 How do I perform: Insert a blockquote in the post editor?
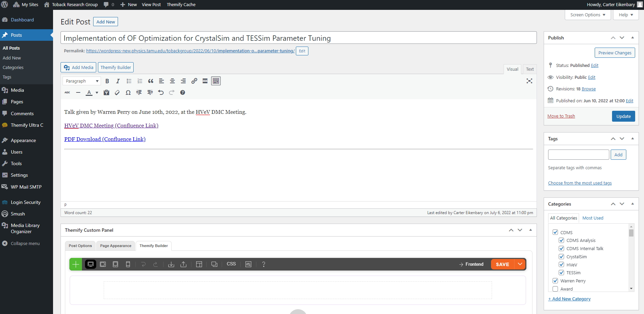[151, 81]
